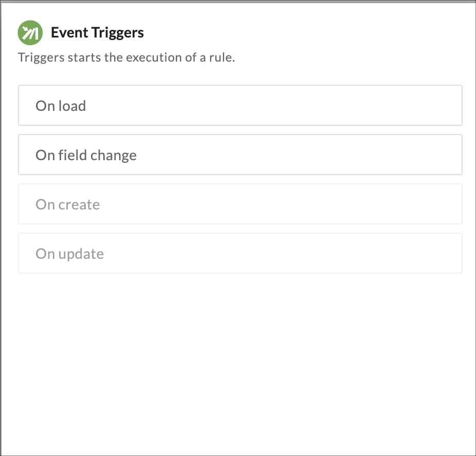Click the disabled record-creation trigger
Screen dimensions: 476x456
(x=240, y=204)
